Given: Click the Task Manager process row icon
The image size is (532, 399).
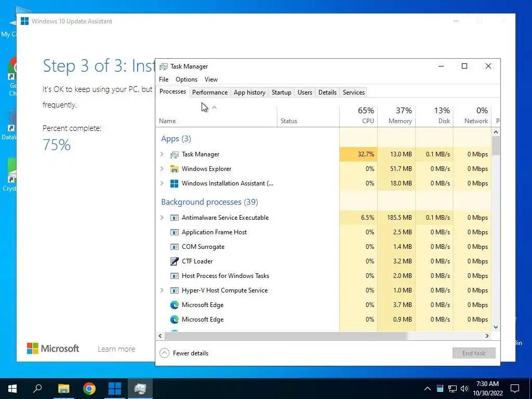Looking at the screenshot, I should [x=174, y=155].
